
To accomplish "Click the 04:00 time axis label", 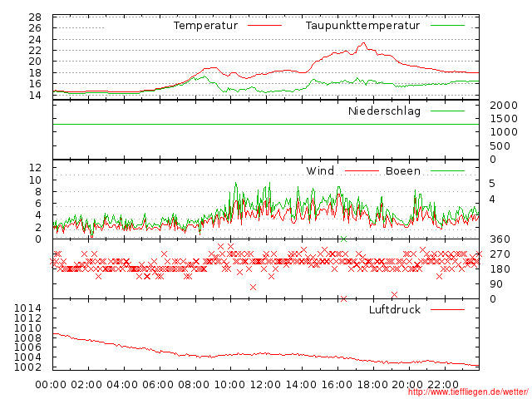I will (x=122, y=385).
